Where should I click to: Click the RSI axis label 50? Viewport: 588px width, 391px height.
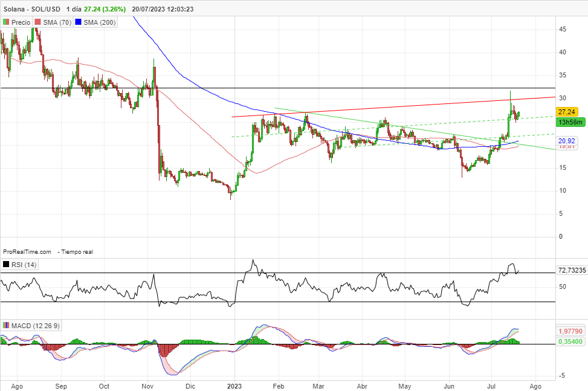click(563, 287)
